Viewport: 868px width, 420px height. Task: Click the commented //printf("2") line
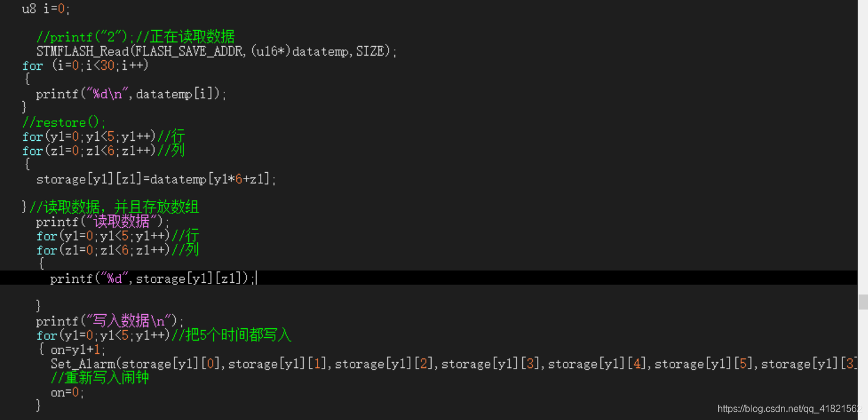point(136,37)
